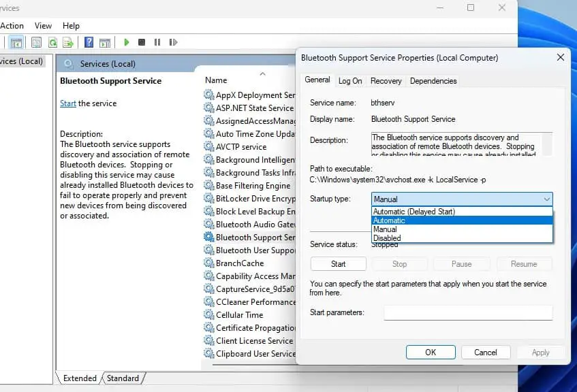Click the Properties toolbar icon

36,43
